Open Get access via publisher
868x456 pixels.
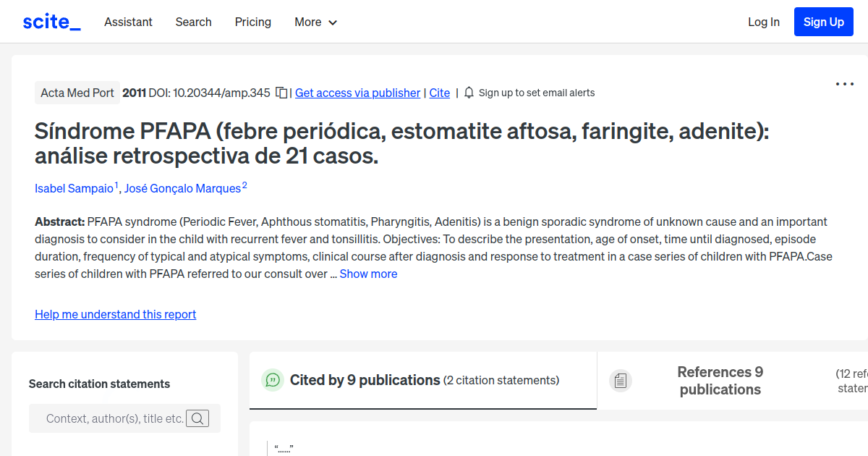pyautogui.click(x=357, y=93)
